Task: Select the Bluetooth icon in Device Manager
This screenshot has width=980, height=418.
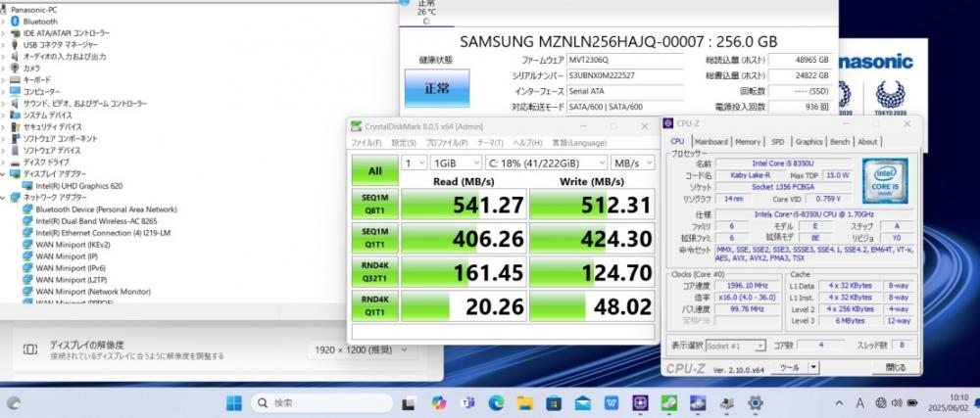Action: coord(16,22)
